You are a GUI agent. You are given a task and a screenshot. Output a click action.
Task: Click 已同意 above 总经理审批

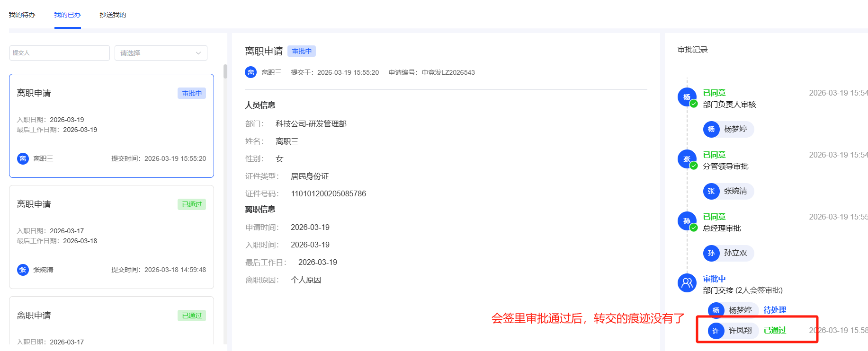(714, 217)
